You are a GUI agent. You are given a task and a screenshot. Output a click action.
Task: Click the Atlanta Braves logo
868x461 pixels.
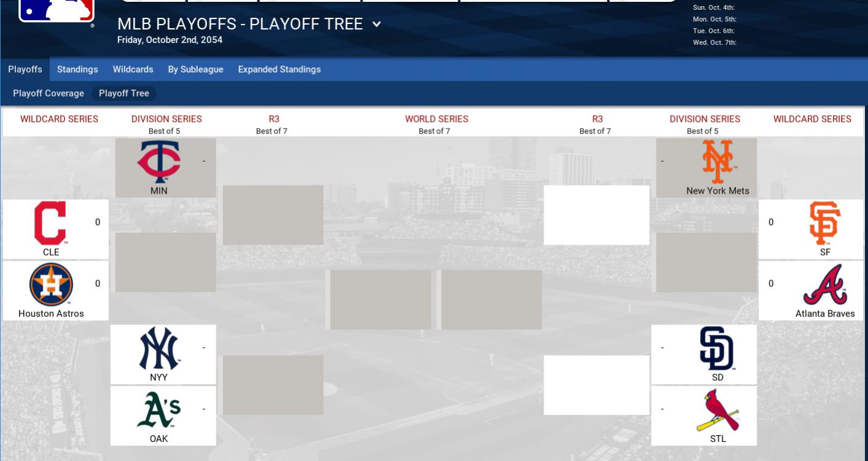(825, 284)
